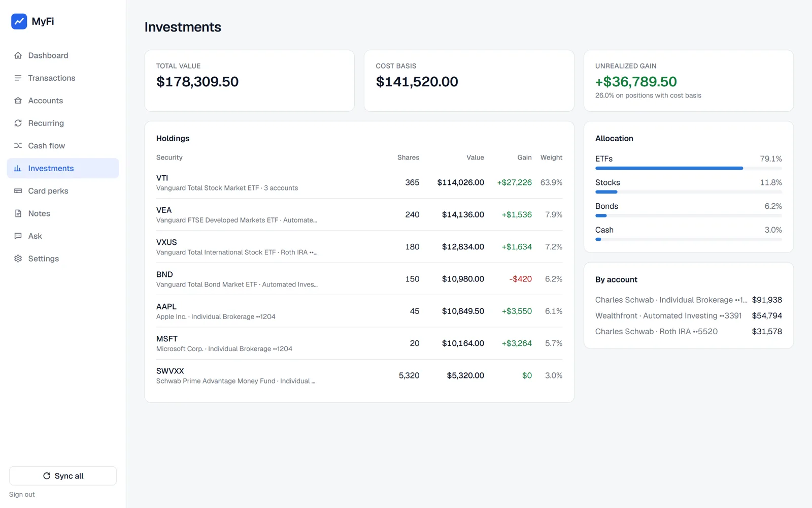This screenshot has width=812, height=508.
Task: Click VTI gain value +$27,226
Action: coord(515,182)
